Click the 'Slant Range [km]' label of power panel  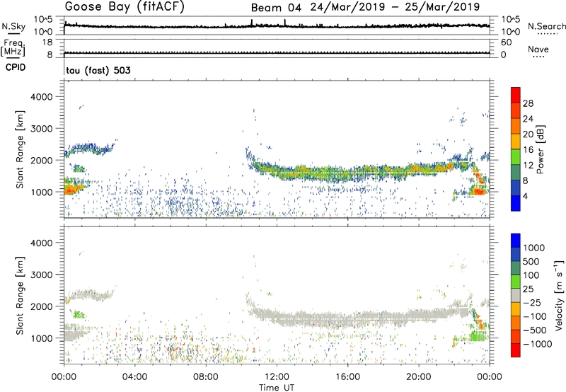tap(20, 149)
